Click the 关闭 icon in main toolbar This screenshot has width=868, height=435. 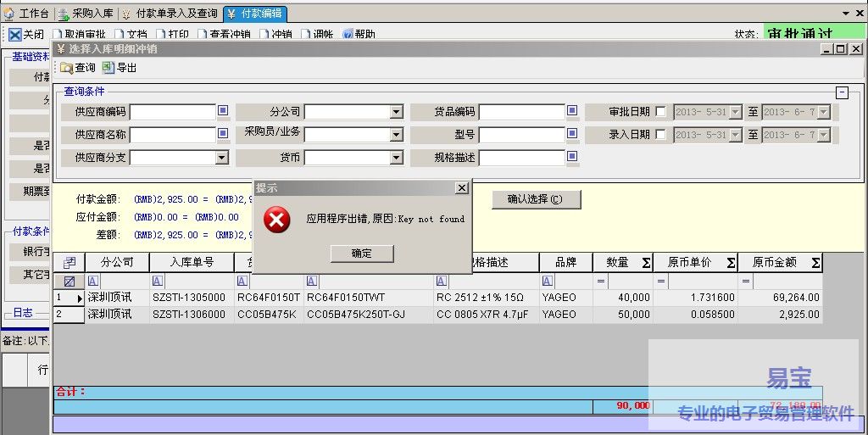click(x=15, y=35)
